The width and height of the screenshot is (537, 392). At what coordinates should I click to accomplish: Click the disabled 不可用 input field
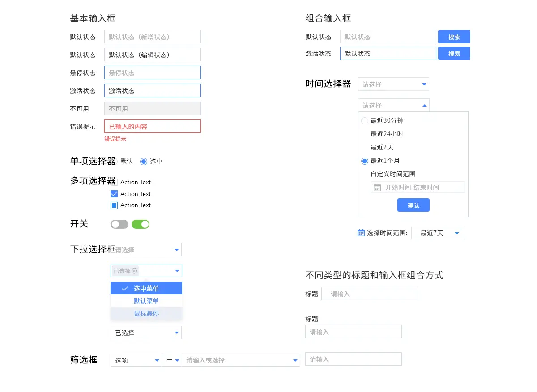pyautogui.click(x=153, y=108)
